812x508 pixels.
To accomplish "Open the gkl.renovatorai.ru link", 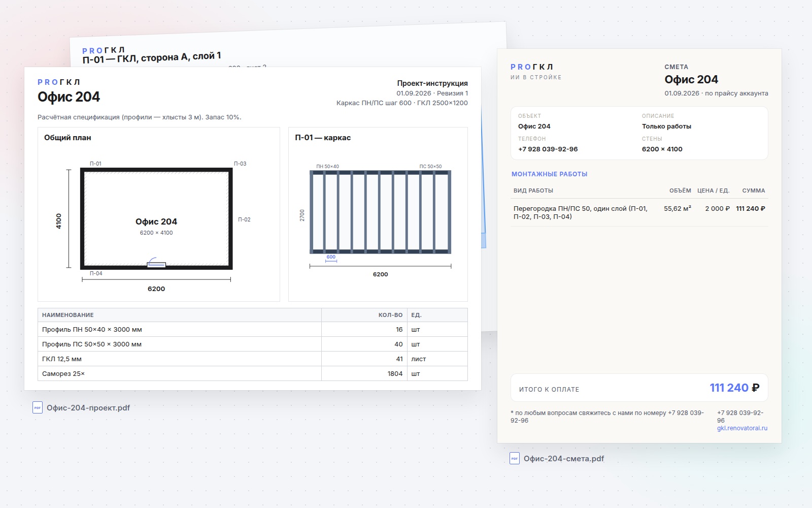I will coord(742,428).
